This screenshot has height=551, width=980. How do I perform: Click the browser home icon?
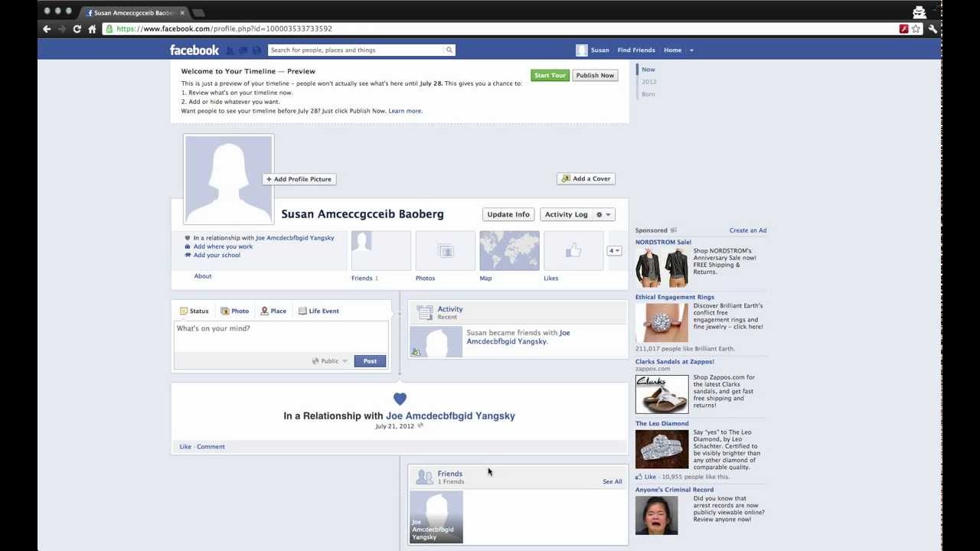click(92, 29)
